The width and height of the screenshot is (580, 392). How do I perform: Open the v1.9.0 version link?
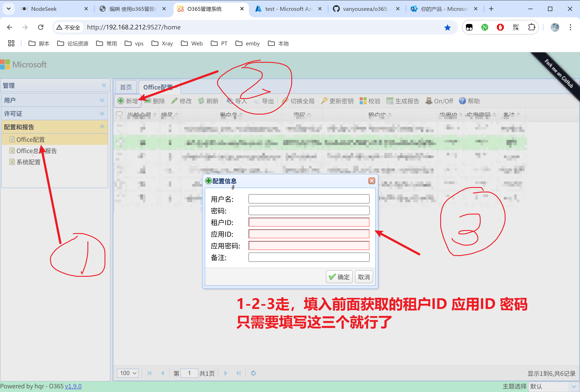pyautogui.click(x=73, y=386)
